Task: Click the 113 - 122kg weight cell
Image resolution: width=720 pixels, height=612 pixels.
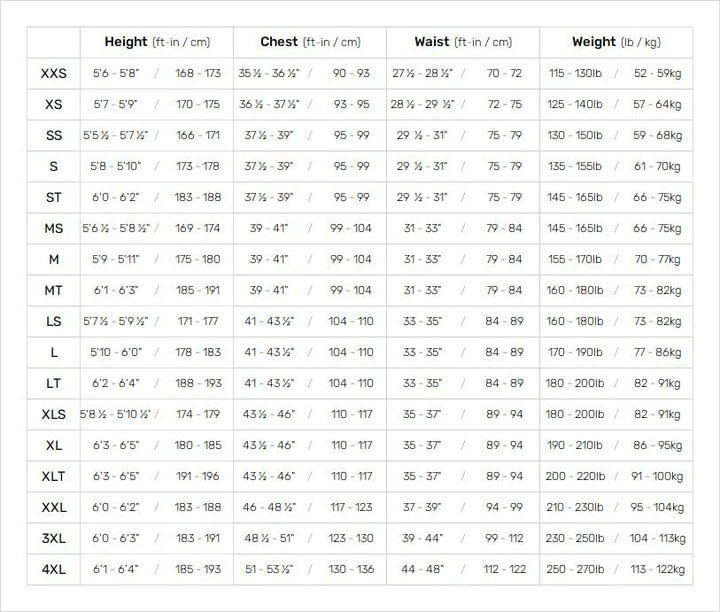Action: coord(657,569)
